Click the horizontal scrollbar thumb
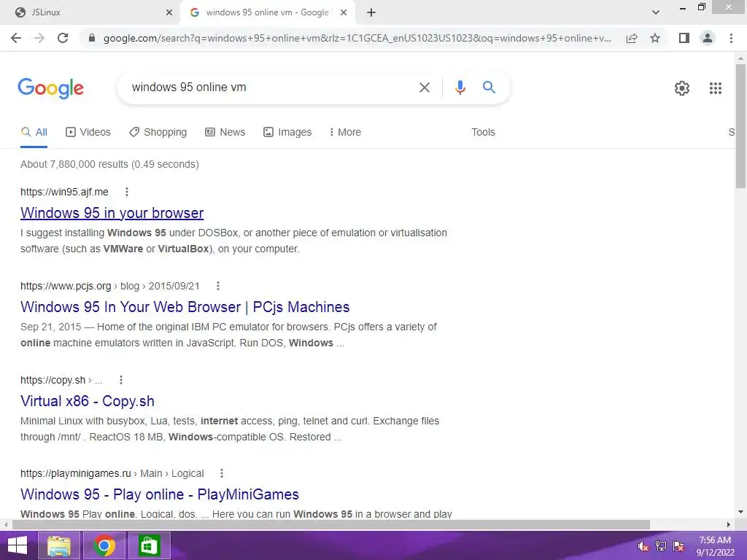747x560 pixels. (x=330, y=524)
